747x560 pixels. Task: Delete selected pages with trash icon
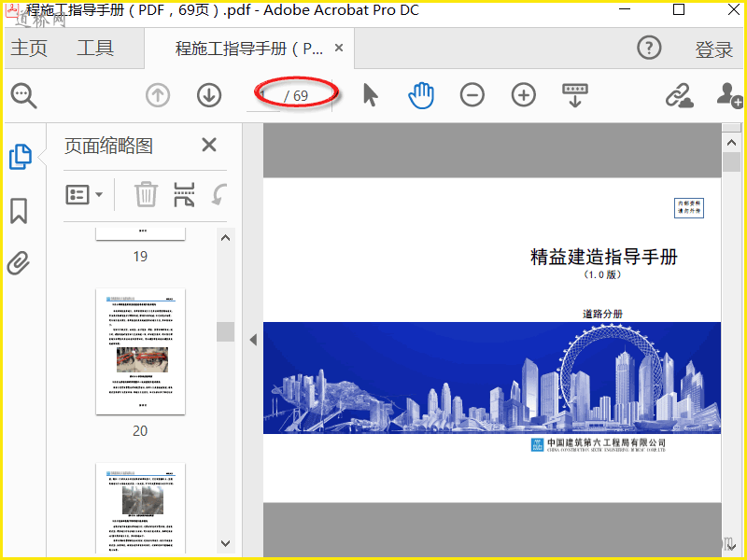(146, 194)
